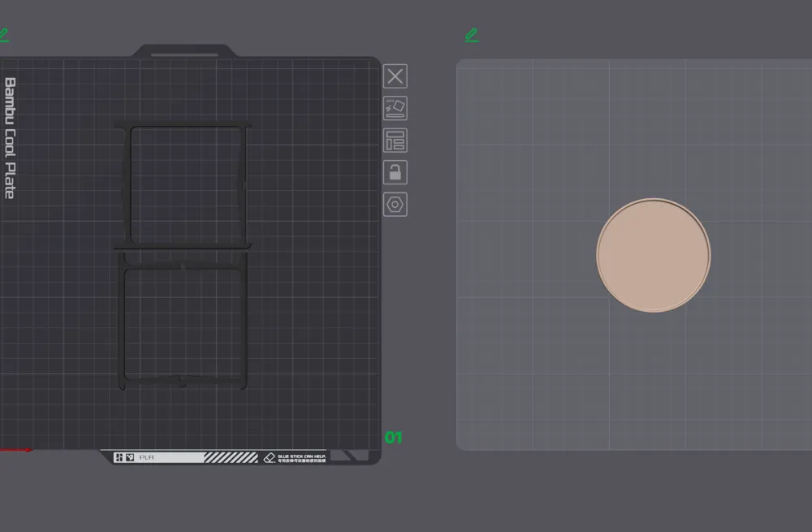Image resolution: width=812 pixels, height=532 pixels.
Task: Click the Bambu Cool Plate label
Action: point(10,138)
